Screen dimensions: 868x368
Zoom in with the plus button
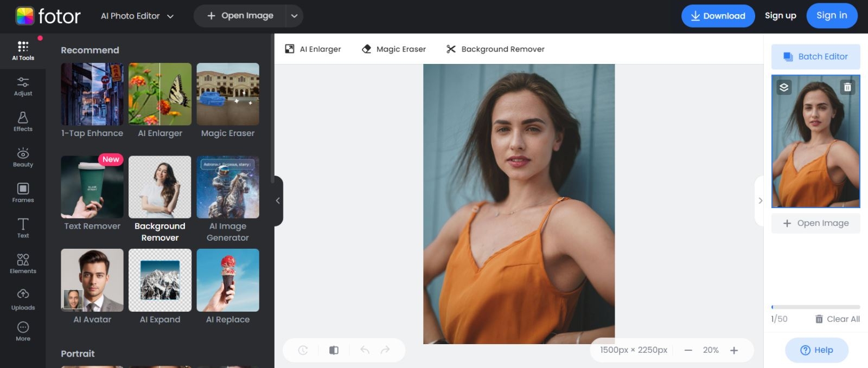pyautogui.click(x=734, y=350)
